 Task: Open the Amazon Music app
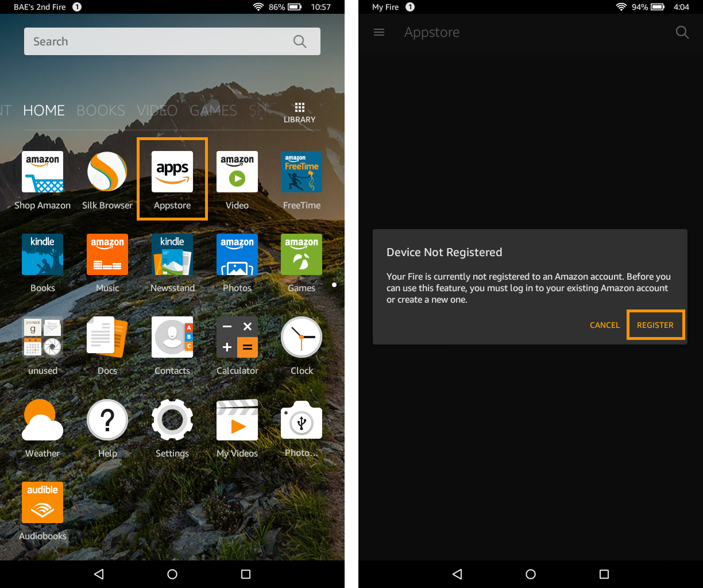coord(107,254)
